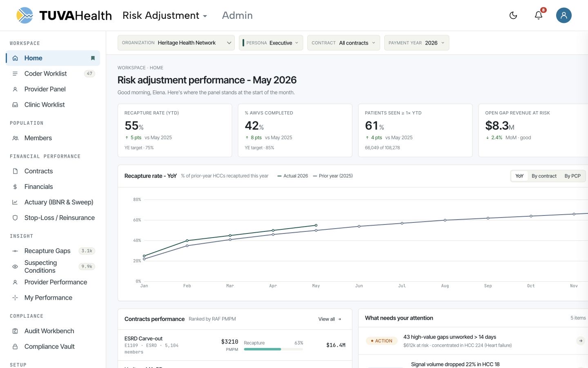Click the Stop-Loss shield icon
This screenshot has height=368, width=588.
pos(15,218)
